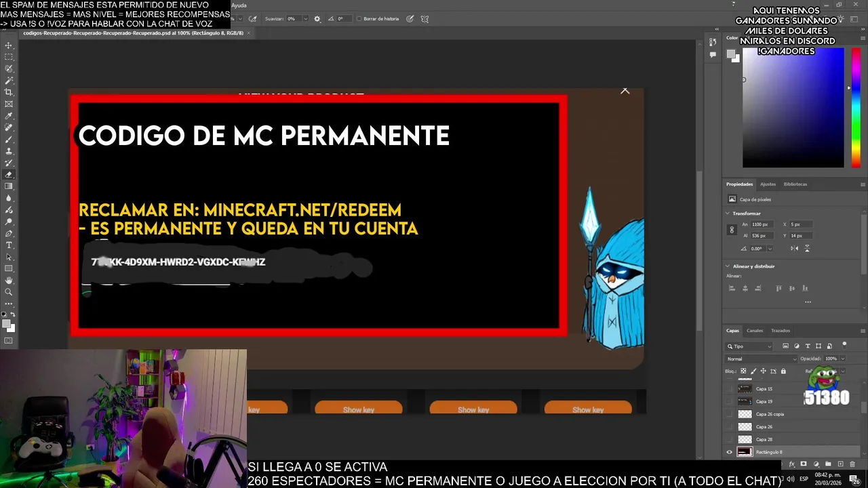Viewport: 868px width, 488px height.
Task: Switch to the Trazados tab
Action: coord(781,331)
